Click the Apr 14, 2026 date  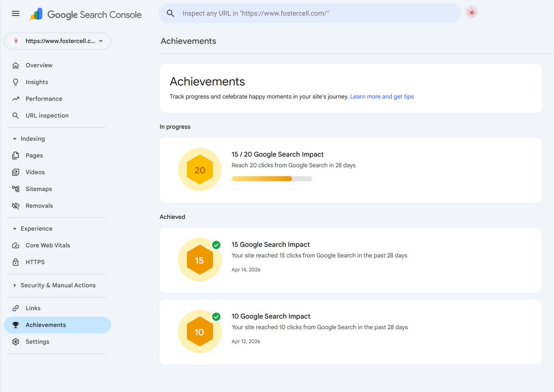point(246,270)
